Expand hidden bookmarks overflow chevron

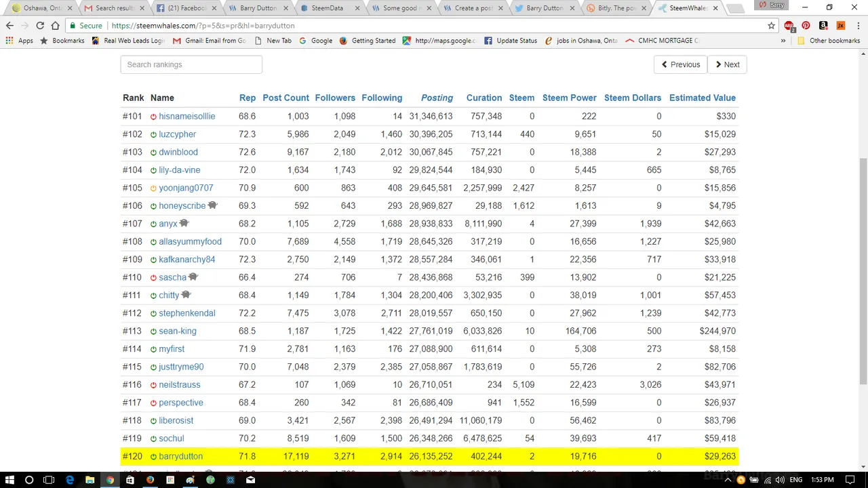pyautogui.click(x=783, y=41)
